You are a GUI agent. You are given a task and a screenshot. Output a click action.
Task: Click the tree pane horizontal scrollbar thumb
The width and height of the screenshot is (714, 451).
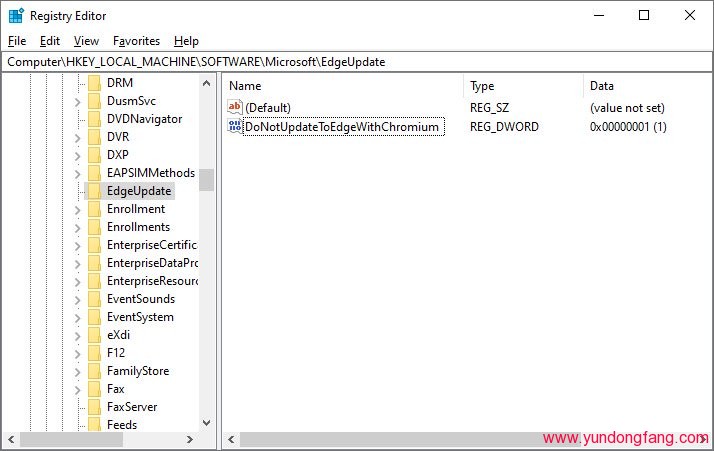point(71,440)
